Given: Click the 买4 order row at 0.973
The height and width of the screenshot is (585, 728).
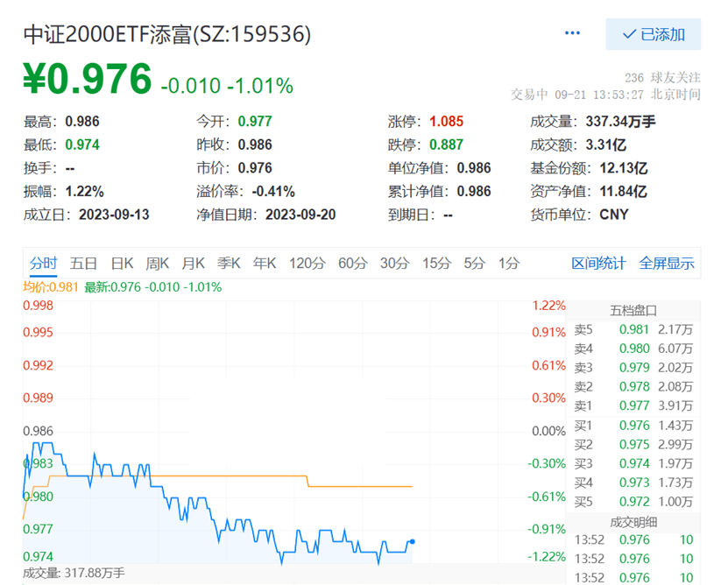Looking at the screenshot, I should (x=633, y=483).
